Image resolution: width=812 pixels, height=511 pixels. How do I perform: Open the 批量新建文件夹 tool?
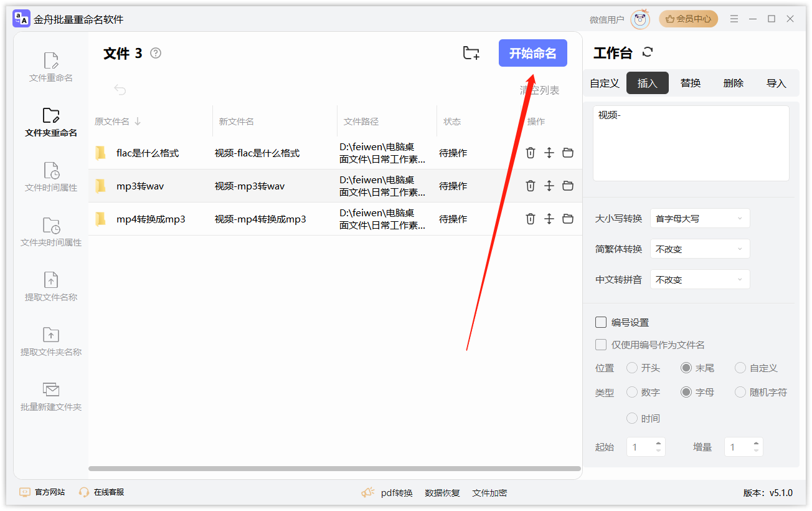[50, 395]
